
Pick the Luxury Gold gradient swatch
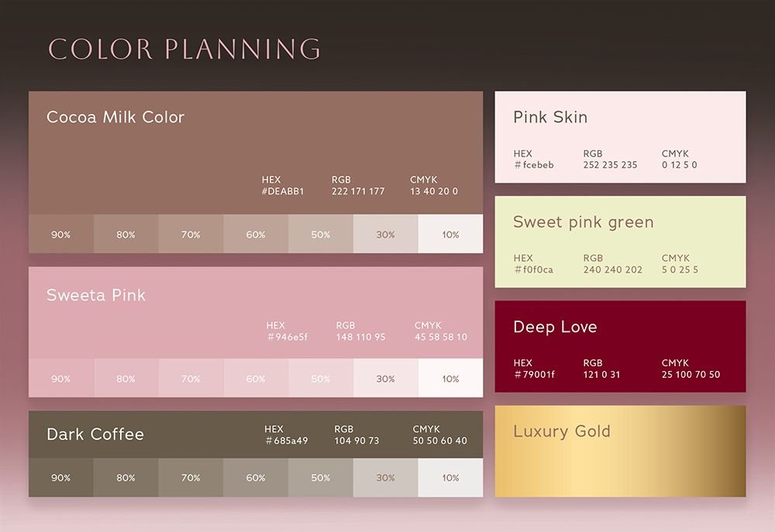point(620,451)
